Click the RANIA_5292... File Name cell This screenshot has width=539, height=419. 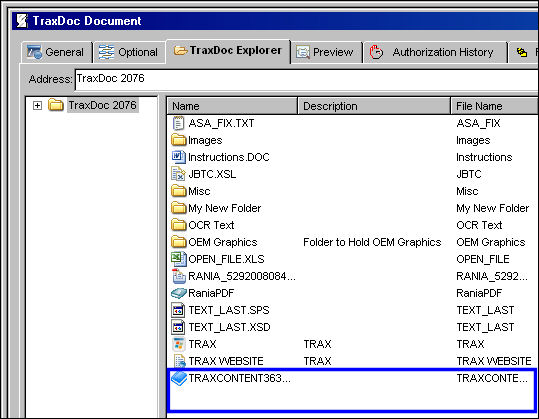pyautogui.click(x=492, y=276)
